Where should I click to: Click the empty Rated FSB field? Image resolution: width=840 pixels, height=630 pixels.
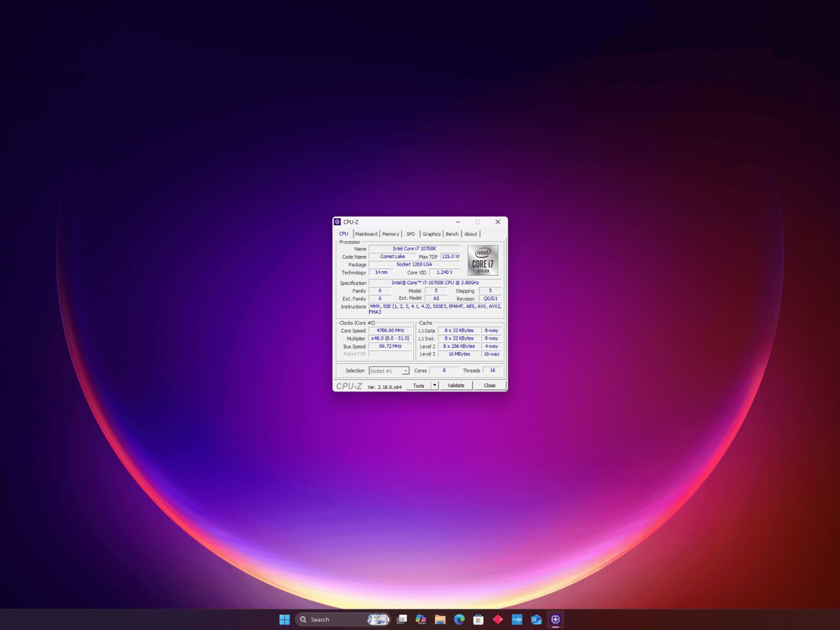(x=390, y=354)
